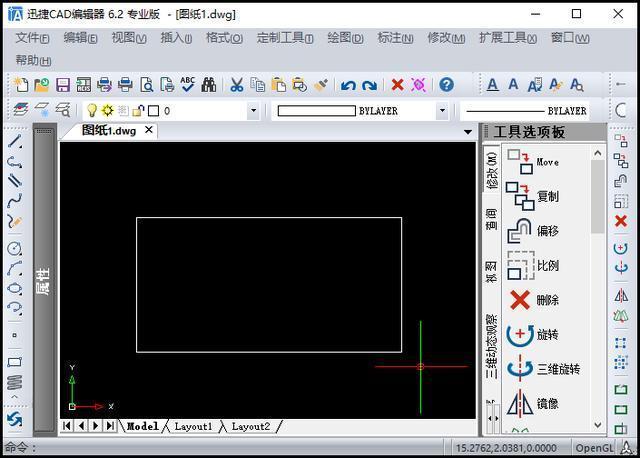Open the BYLAYER linetype box
The image size is (640, 458).
point(525,111)
